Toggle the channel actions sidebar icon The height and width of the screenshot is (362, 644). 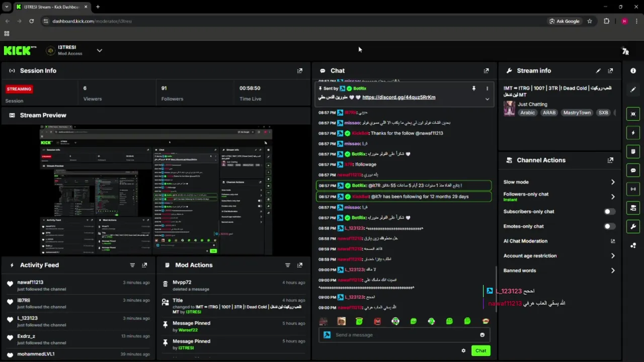click(x=633, y=208)
